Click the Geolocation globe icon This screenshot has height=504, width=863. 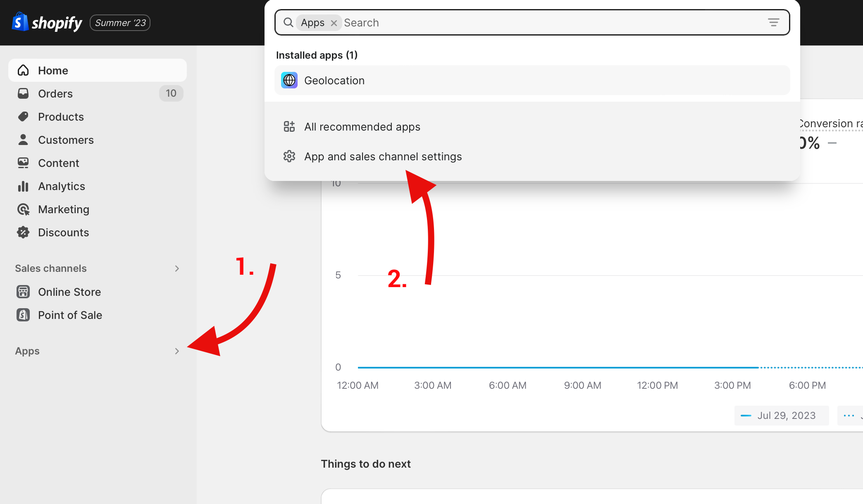click(289, 80)
